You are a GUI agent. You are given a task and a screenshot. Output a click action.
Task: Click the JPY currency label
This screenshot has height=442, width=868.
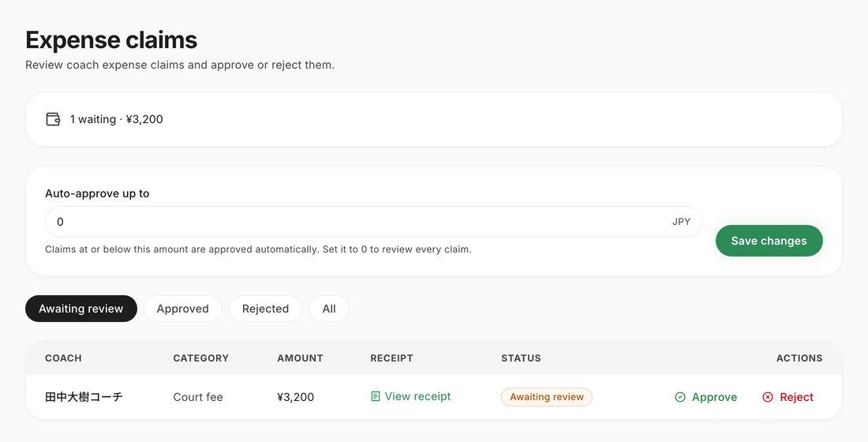tap(682, 222)
